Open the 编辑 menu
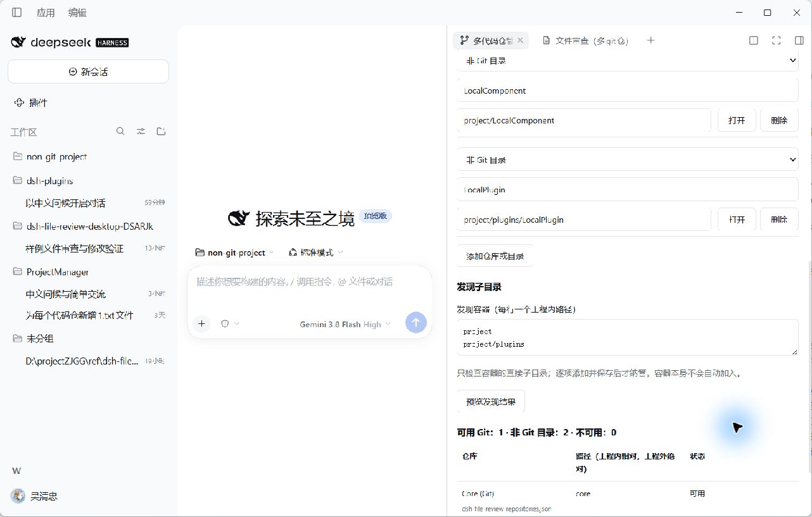The height and width of the screenshot is (517, 812). (x=77, y=13)
